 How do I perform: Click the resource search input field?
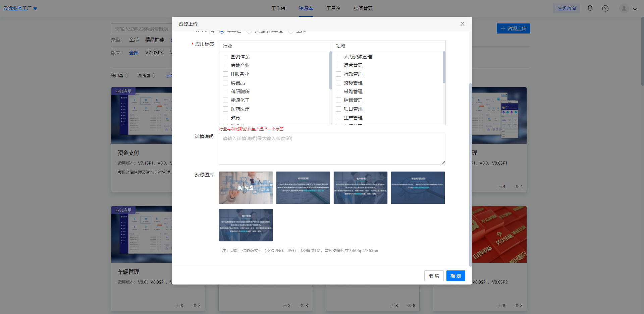pos(142,29)
